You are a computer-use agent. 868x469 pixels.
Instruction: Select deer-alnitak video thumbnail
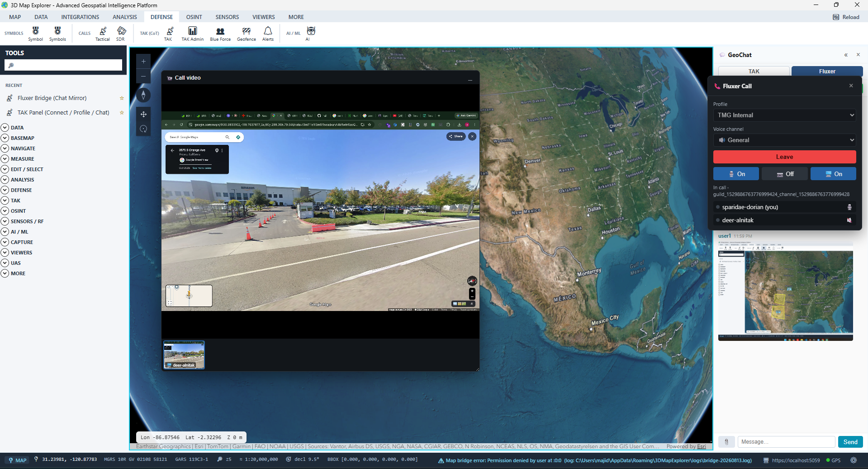[184, 355]
